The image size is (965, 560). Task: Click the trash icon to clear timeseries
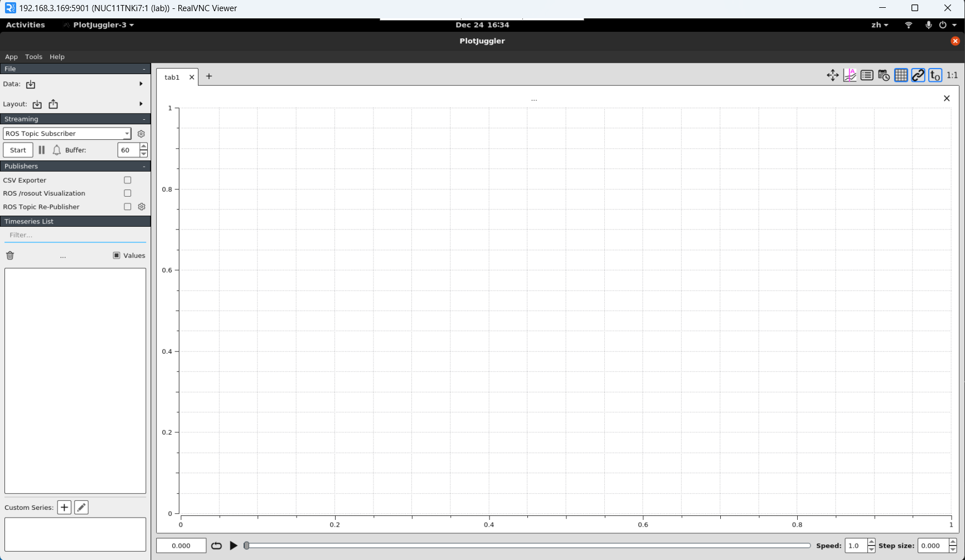click(x=10, y=255)
